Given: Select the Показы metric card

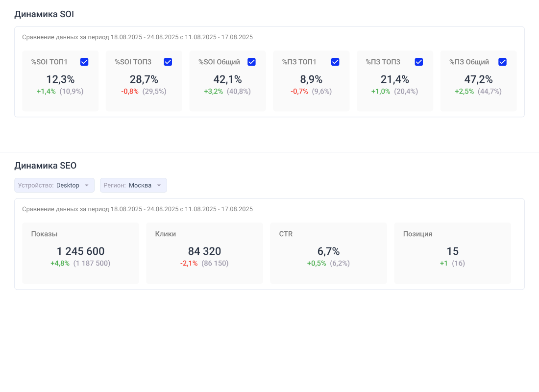Looking at the screenshot, I should (80, 253).
